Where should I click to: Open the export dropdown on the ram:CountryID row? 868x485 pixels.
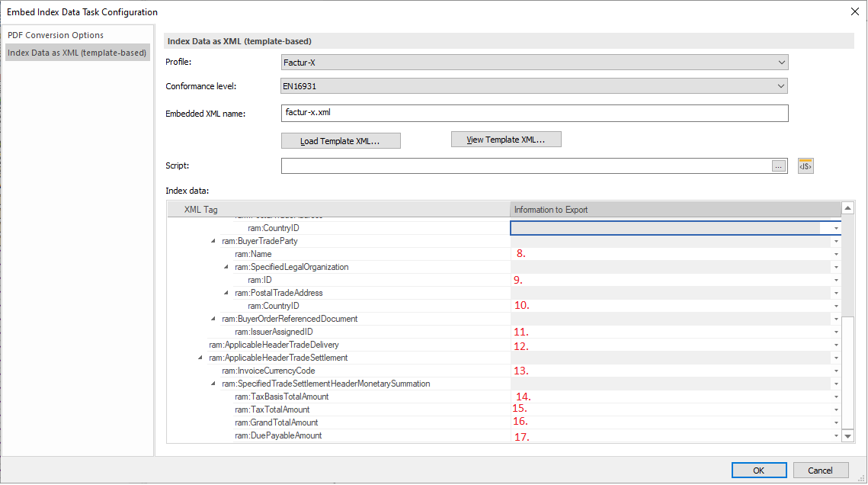836,228
